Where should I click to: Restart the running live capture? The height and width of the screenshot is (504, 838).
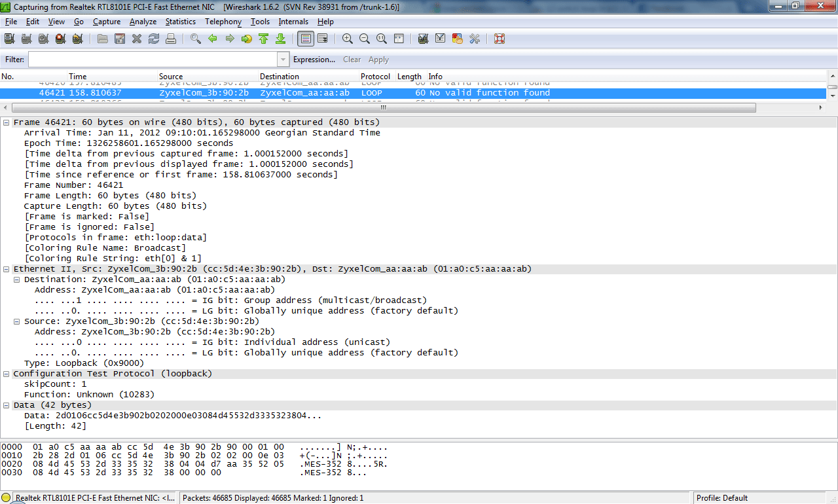(x=77, y=39)
